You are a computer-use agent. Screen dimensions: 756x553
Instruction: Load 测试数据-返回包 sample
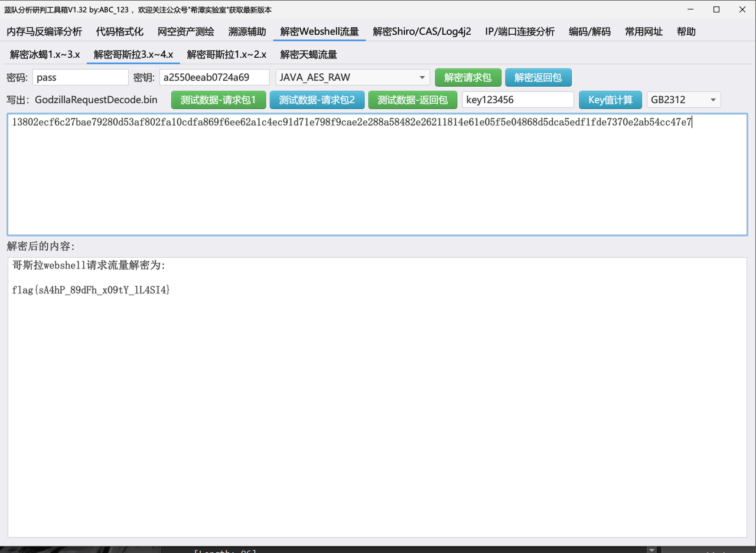413,100
